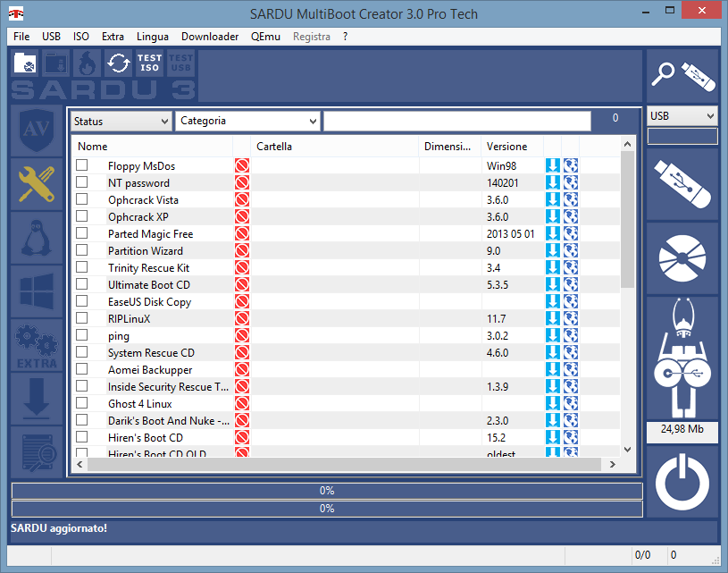Open the USB drive selector dropdown
Image resolution: width=728 pixels, height=573 pixels.
[x=682, y=115]
